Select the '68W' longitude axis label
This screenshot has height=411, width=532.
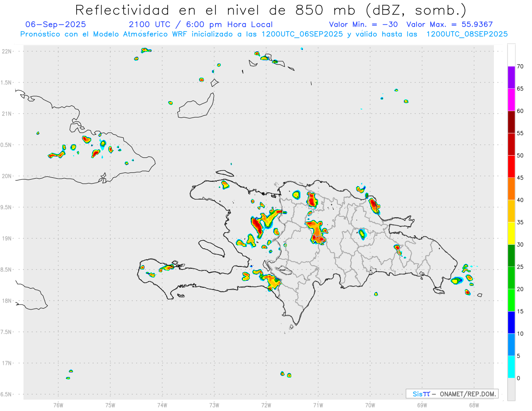point(473,405)
